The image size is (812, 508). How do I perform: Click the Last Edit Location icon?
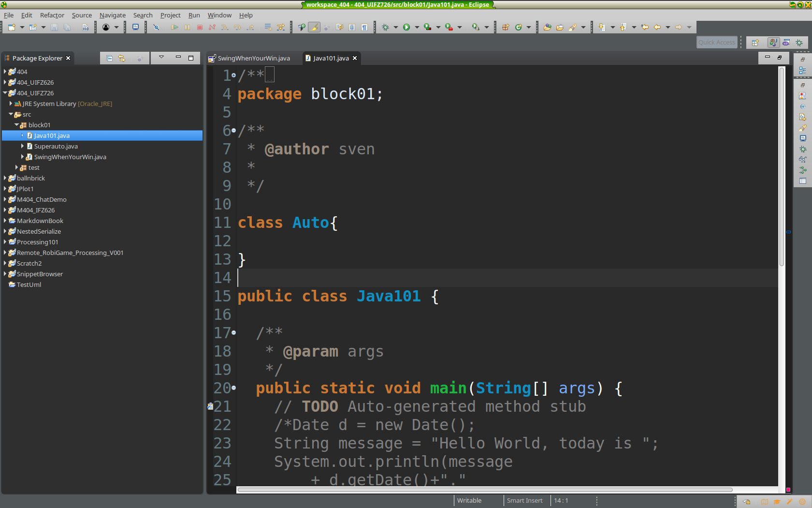pos(645,28)
